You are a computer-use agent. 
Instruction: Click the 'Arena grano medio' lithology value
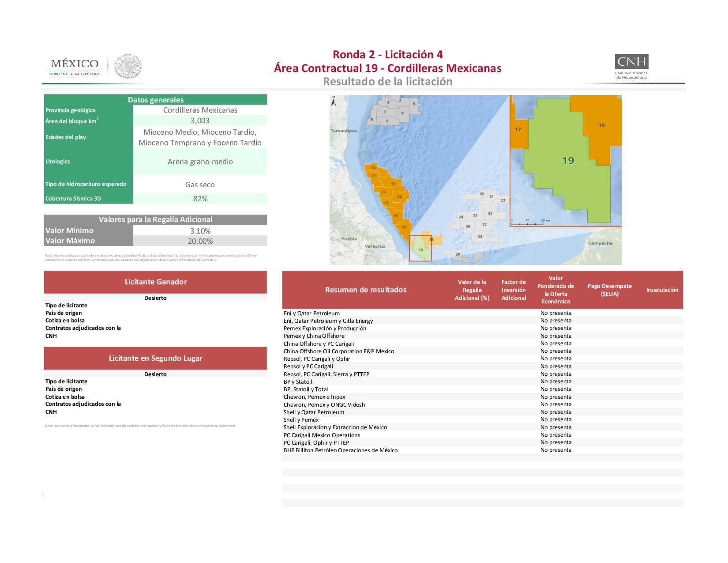pos(200,162)
